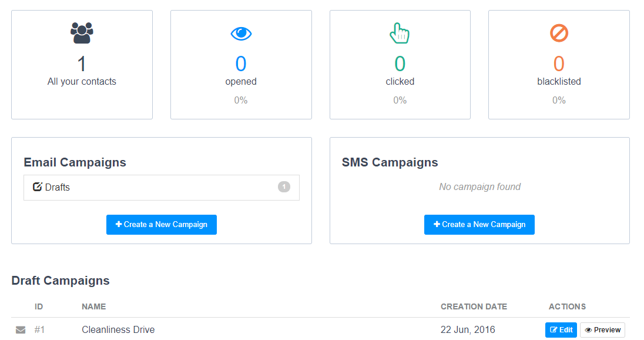
Task: Preview the Cleanliness Drive campaign
Action: click(602, 330)
